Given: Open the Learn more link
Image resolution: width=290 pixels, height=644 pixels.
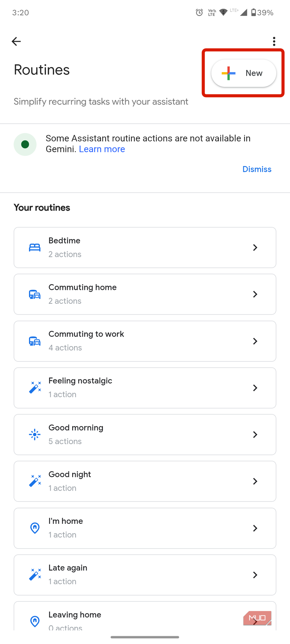Looking at the screenshot, I should point(102,149).
